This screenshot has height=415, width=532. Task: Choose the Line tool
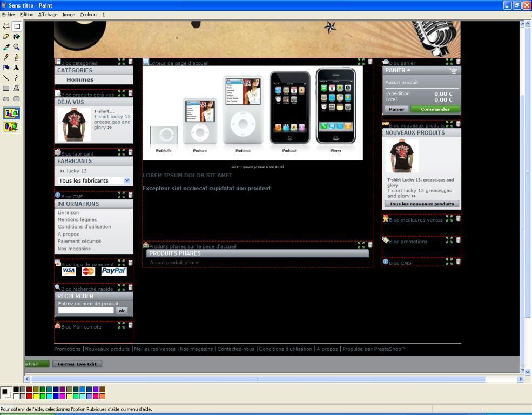click(6, 78)
